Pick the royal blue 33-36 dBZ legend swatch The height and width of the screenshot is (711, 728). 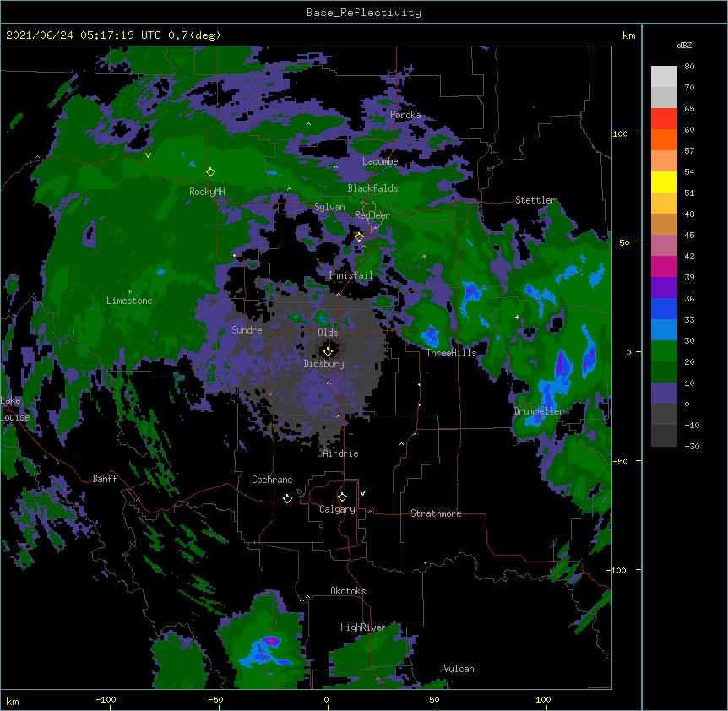pyautogui.click(x=664, y=308)
